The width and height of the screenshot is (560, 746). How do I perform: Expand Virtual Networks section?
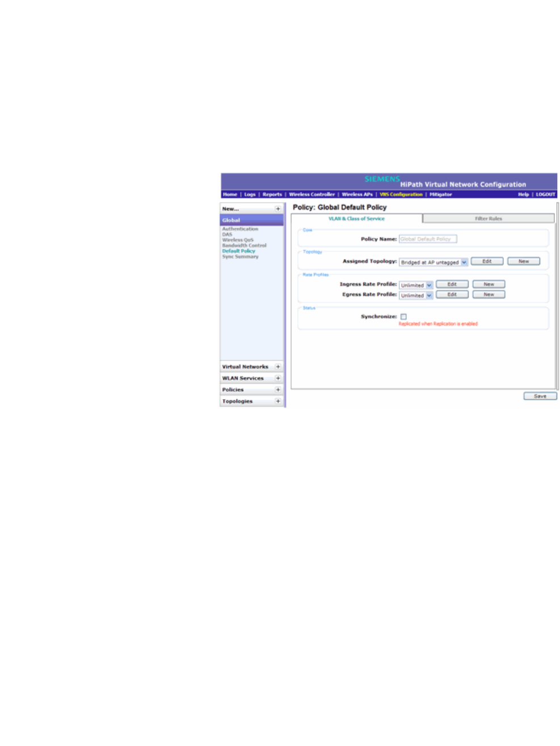pos(278,367)
